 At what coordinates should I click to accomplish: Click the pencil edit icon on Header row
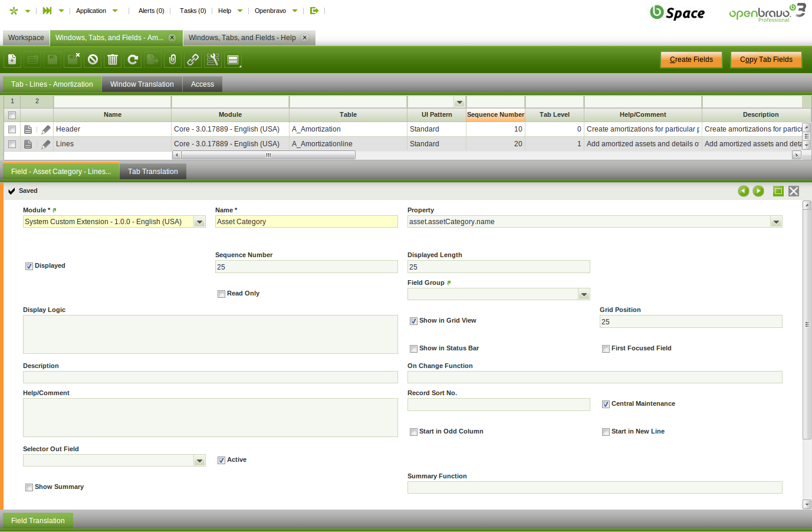[x=46, y=129]
